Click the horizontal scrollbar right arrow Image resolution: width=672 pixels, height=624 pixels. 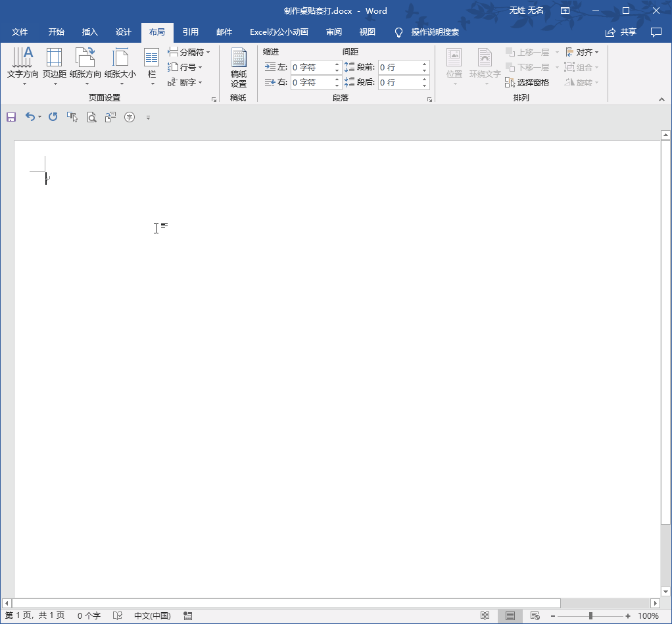point(655,603)
